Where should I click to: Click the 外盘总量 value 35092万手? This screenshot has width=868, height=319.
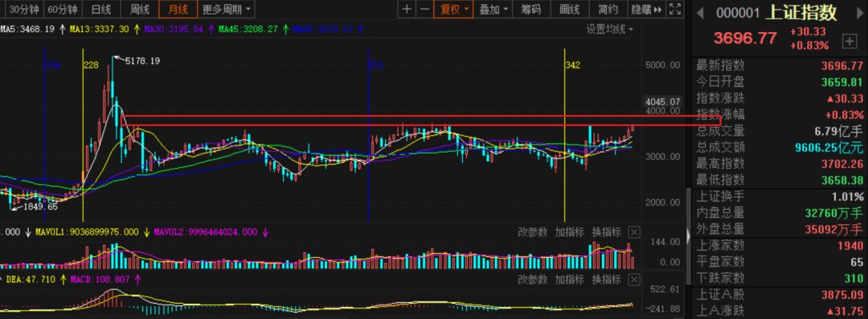834,229
